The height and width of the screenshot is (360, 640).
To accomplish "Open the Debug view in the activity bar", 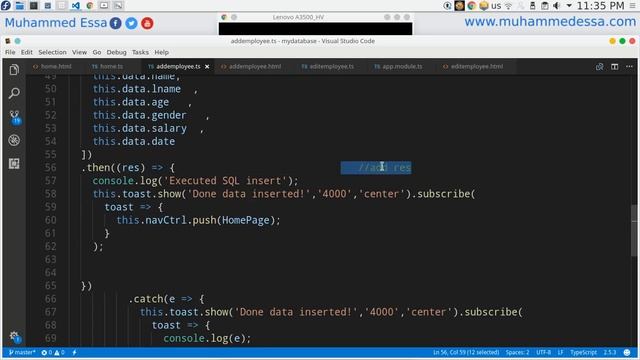I will tap(14, 140).
